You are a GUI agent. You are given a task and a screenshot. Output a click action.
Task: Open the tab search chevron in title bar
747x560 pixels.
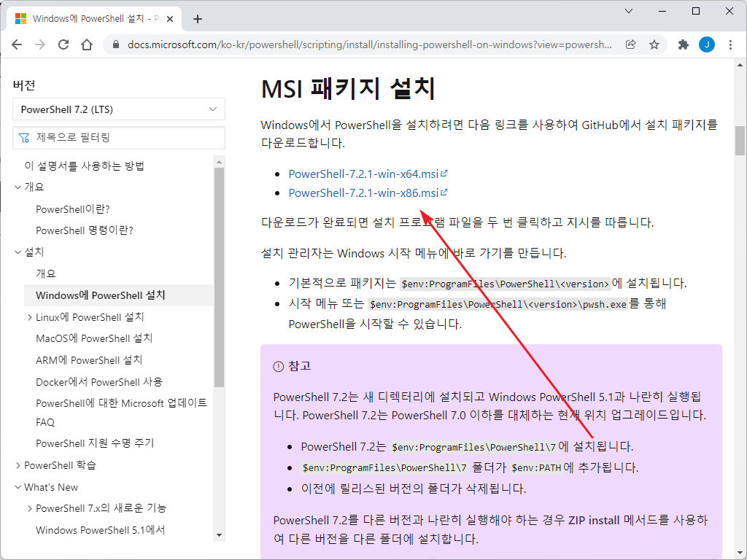[629, 11]
